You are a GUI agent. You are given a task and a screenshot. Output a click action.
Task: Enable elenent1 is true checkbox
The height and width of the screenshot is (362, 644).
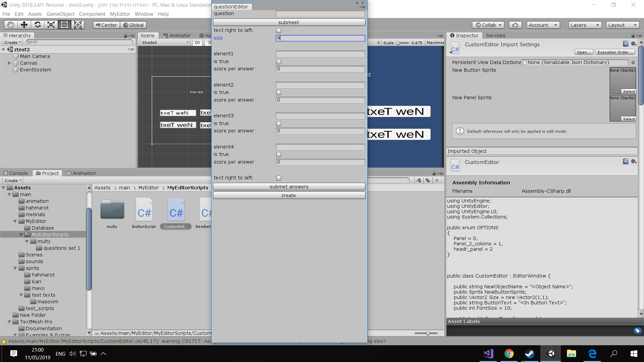click(279, 62)
